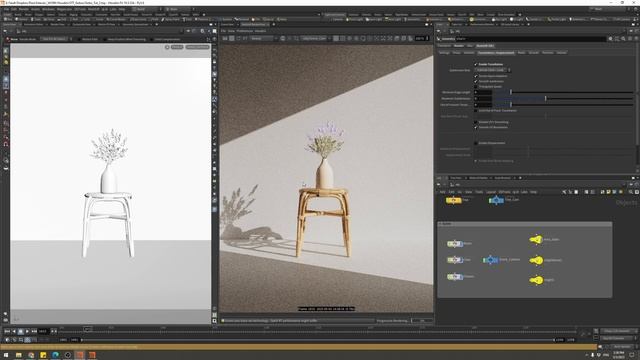Select the Tube shelf tool
This screenshot has width=640, height=360.
(37, 19)
